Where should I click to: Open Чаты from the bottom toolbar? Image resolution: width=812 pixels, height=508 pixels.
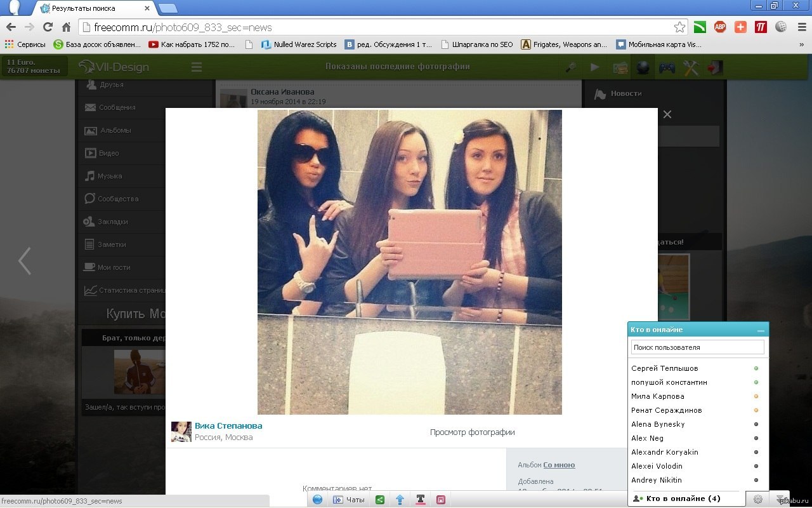tap(349, 500)
